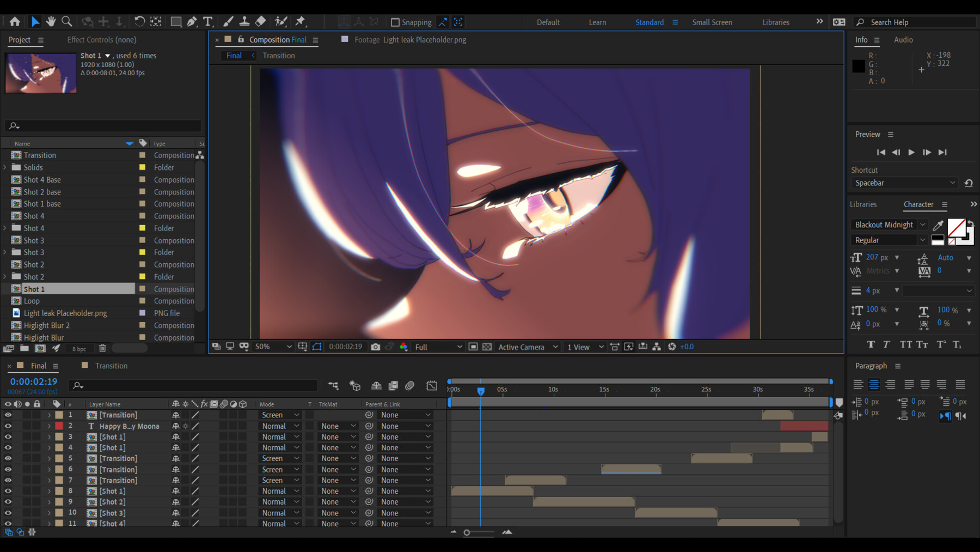Select the Hand tool
The image size is (980, 552).
point(51,21)
